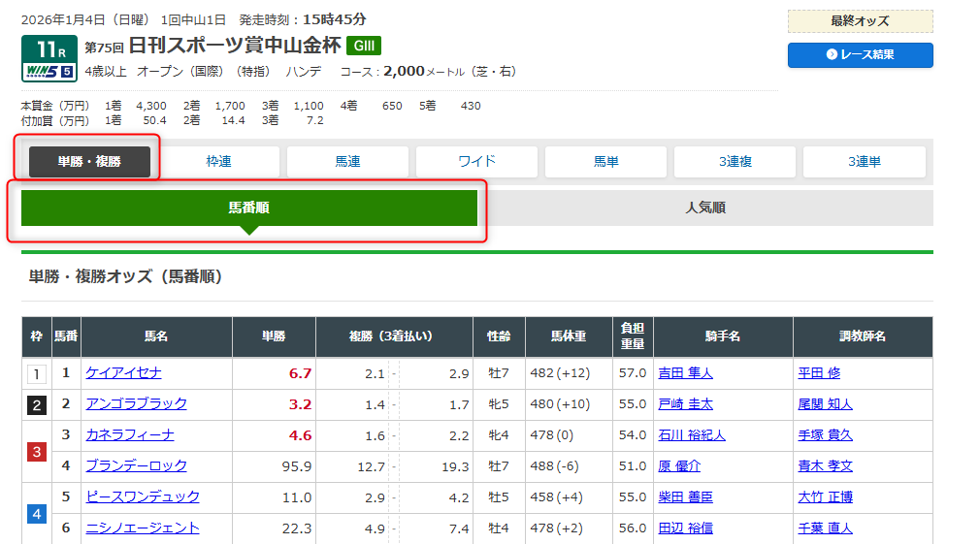Sort odds by 人気順
Screen dimensions: 980x544
point(705,208)
